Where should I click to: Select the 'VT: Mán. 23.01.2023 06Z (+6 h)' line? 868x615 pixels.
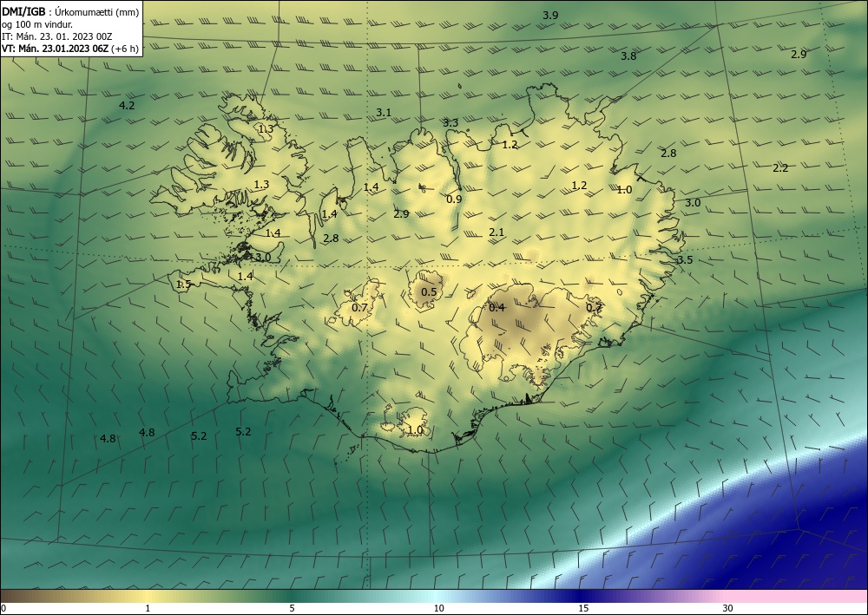(x=70, y=49)
